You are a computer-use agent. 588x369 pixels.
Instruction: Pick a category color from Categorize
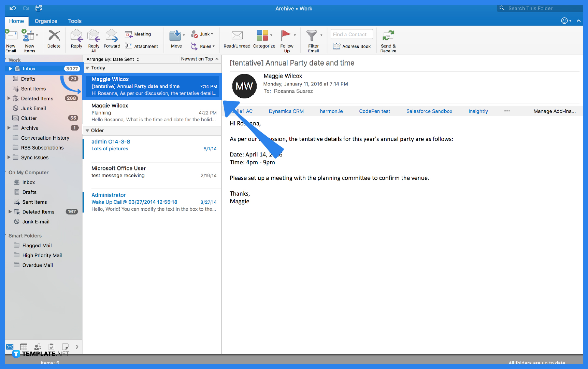pyautogui.click(x=264, y=40)
